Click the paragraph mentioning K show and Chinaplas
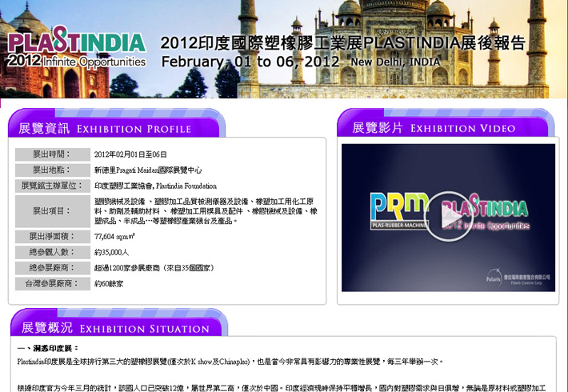The width and height of the screenshot is (568, 392). point(230,362)
